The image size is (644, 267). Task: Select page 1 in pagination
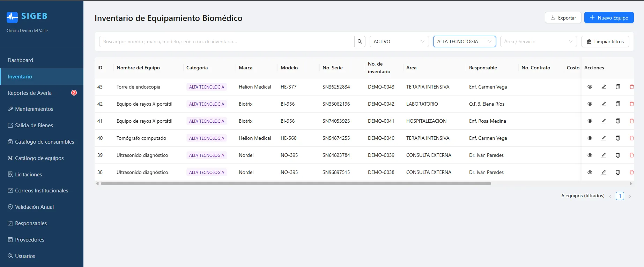(x=620, y=196)
